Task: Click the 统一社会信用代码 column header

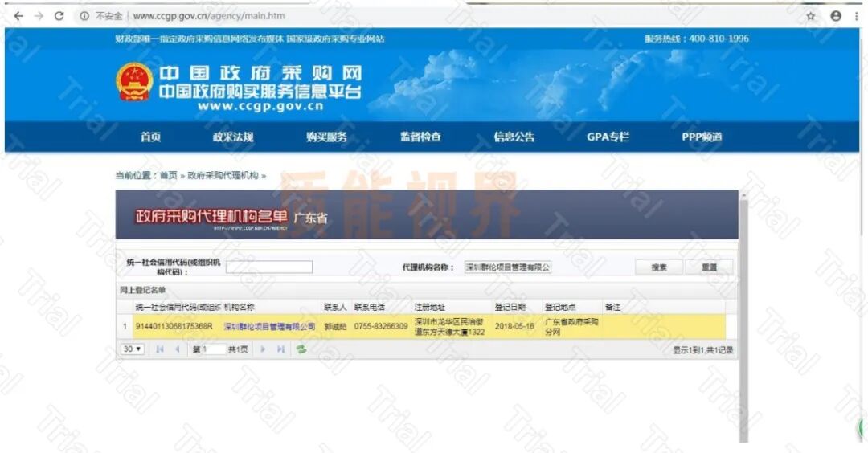Action: tap(177, 307)
